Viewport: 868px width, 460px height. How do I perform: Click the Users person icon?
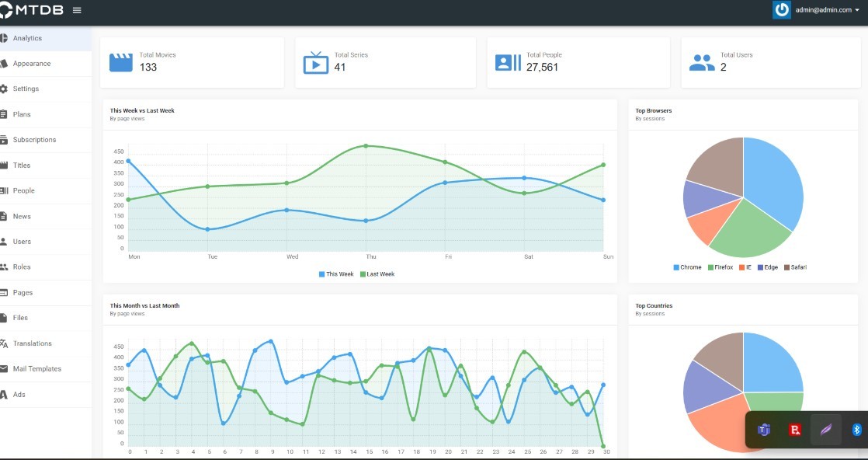tap(3, 242)
